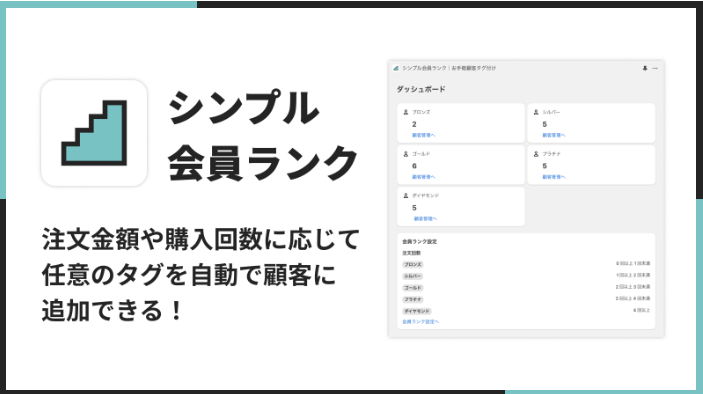The height and width of the screenshot is (394, 703).
Task: Click the count 2 in ブロンズ card
Action: 414,124
